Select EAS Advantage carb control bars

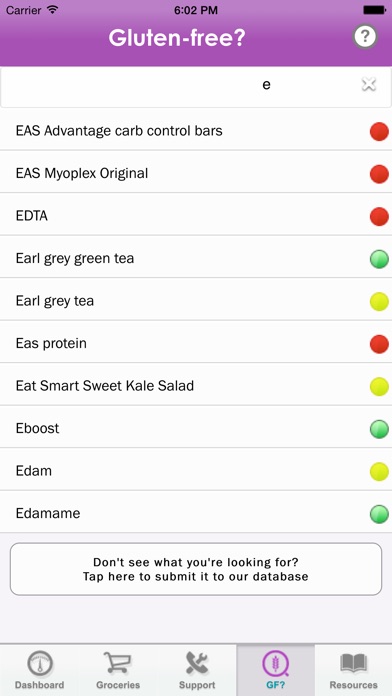[x=196, y=131]
